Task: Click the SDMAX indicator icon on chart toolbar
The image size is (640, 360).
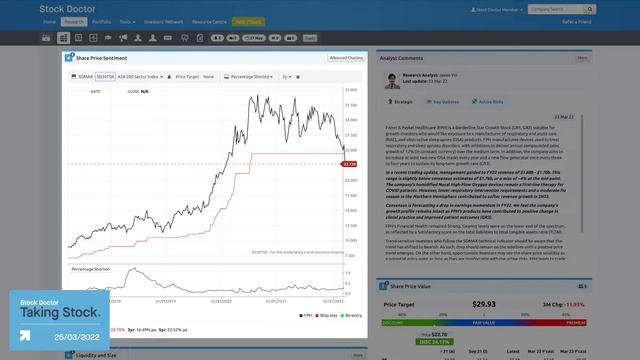Action: click(x=74, y=77)
